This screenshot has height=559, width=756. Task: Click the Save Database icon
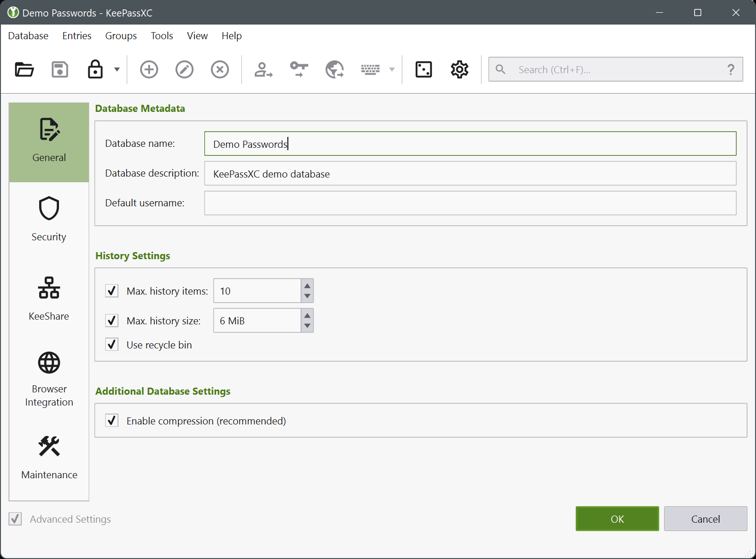point(60,69)
